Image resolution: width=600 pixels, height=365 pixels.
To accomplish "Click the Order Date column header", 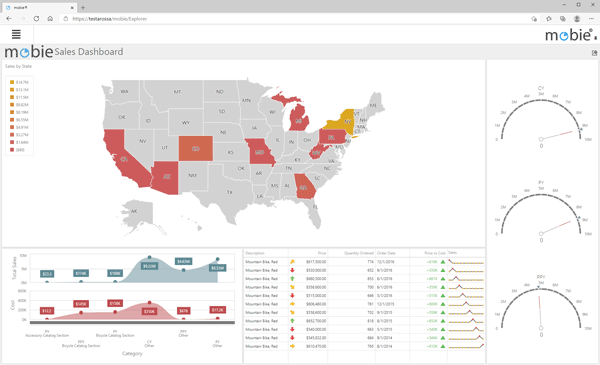I will [x=386, y=253].
